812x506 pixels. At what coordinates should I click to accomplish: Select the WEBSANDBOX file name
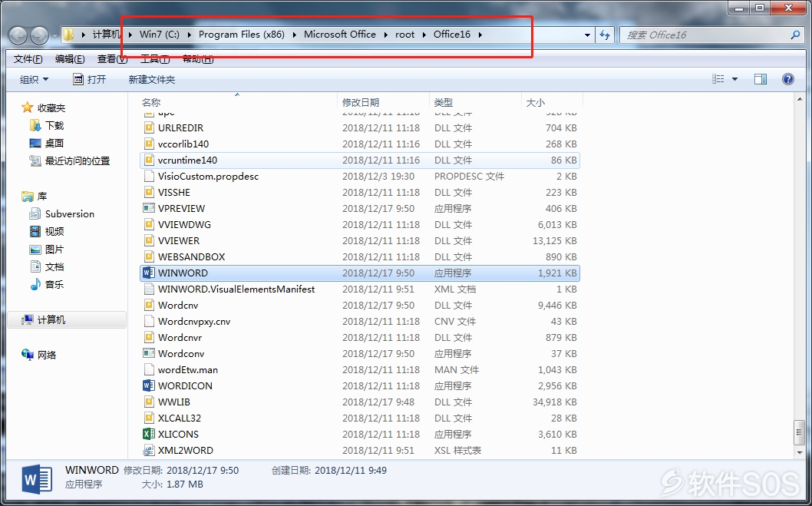[x=192, y=256]
